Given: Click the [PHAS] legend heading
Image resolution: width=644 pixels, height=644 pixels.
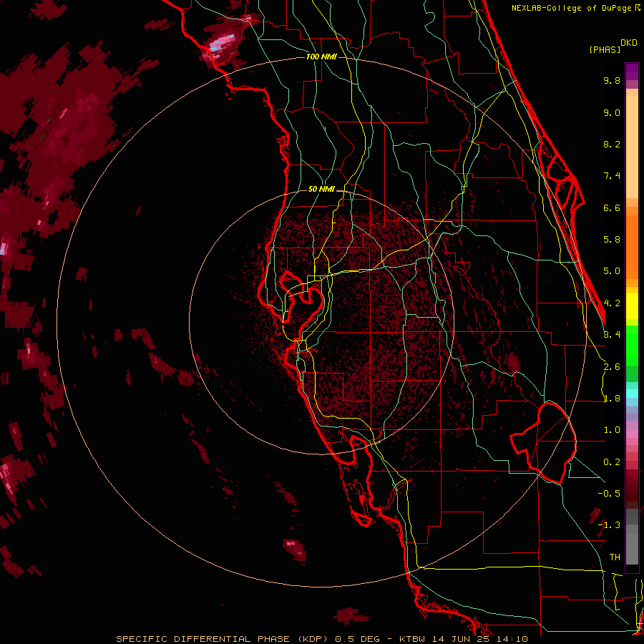Looking at the screenshot, I should point(605,49).
